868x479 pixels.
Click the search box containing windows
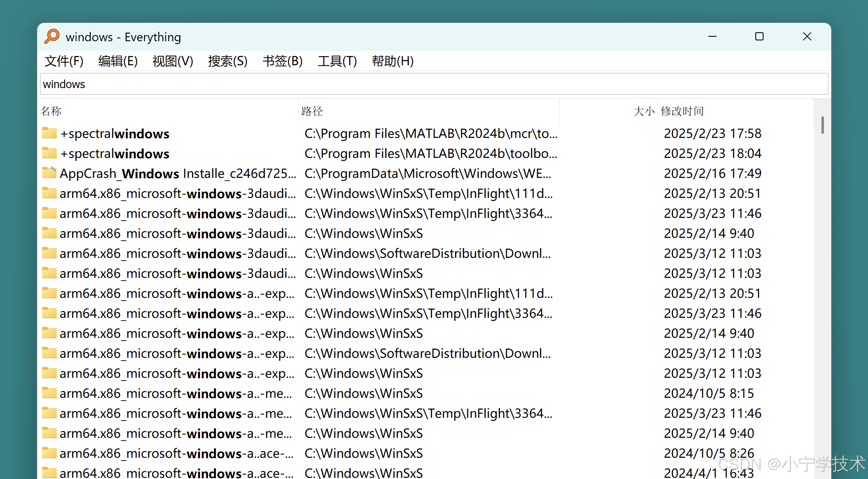tap(433, 84)
